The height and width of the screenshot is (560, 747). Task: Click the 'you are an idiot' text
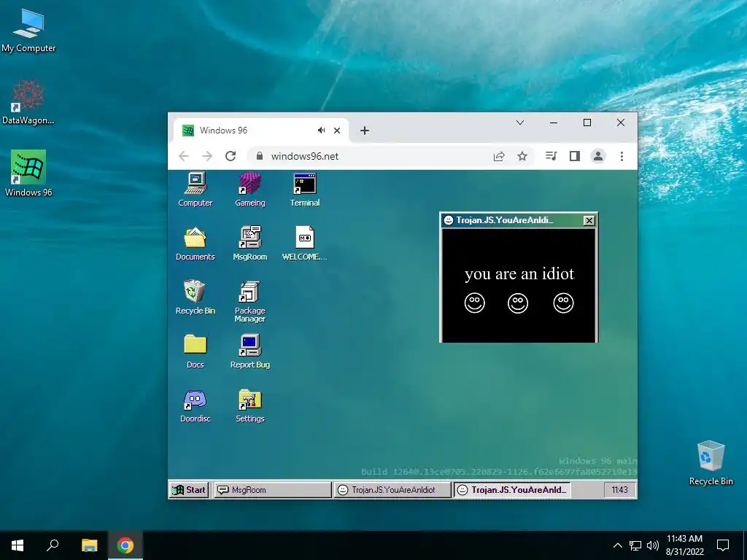[x=519, y=274]
